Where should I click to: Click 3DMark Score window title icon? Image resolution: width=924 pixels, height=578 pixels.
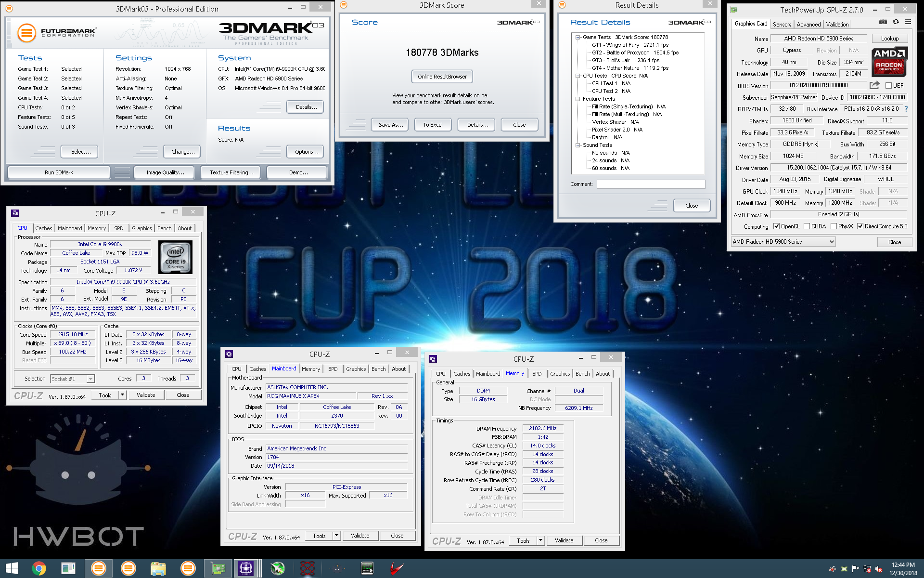click(x=344, y=5)
